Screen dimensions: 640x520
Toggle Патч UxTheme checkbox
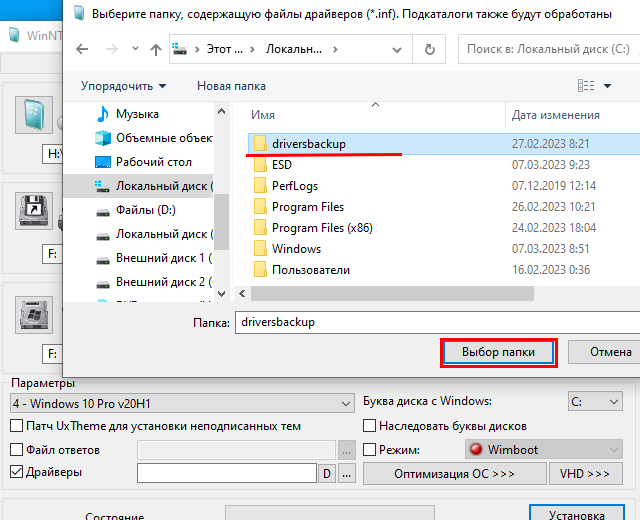coord(16,426)
